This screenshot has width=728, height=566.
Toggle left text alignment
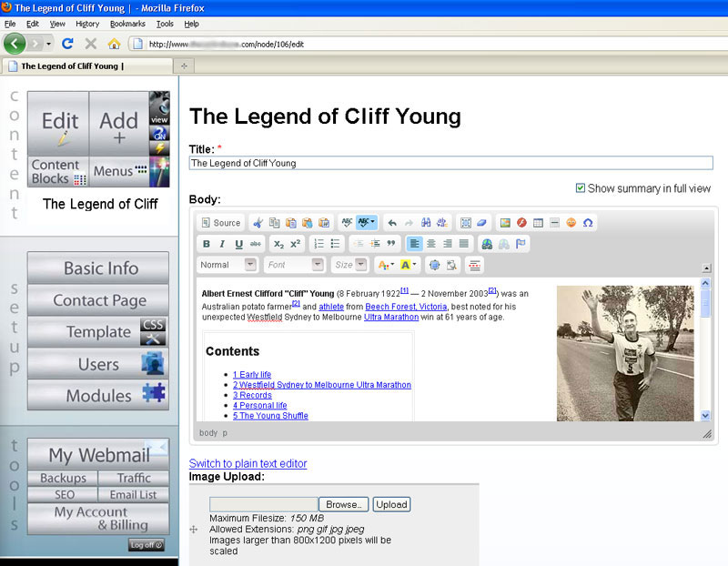(415, 244)
